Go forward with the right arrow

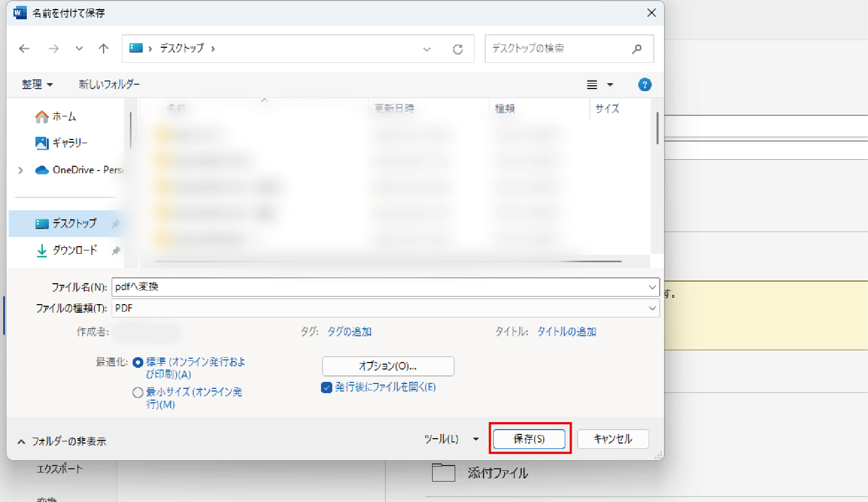click(x=54, y=49)
